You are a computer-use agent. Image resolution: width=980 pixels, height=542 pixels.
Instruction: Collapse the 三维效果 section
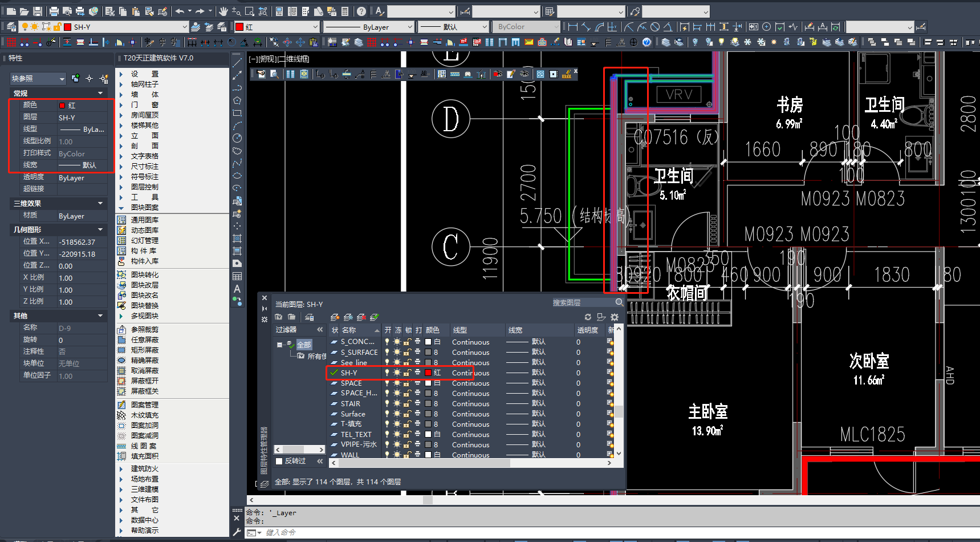coord(100,203)
